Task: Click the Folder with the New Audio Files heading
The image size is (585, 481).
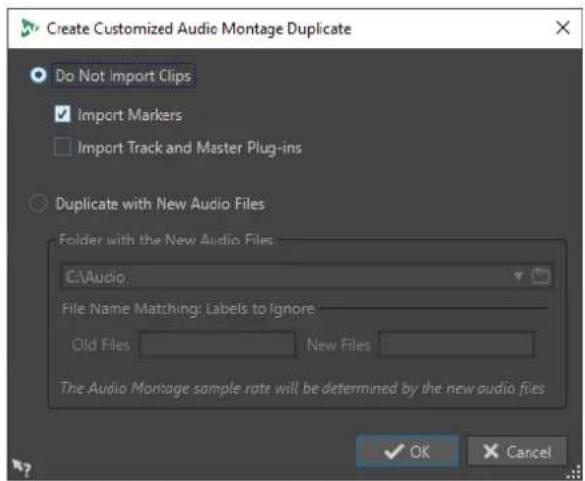Action: (x=166, y=239)
